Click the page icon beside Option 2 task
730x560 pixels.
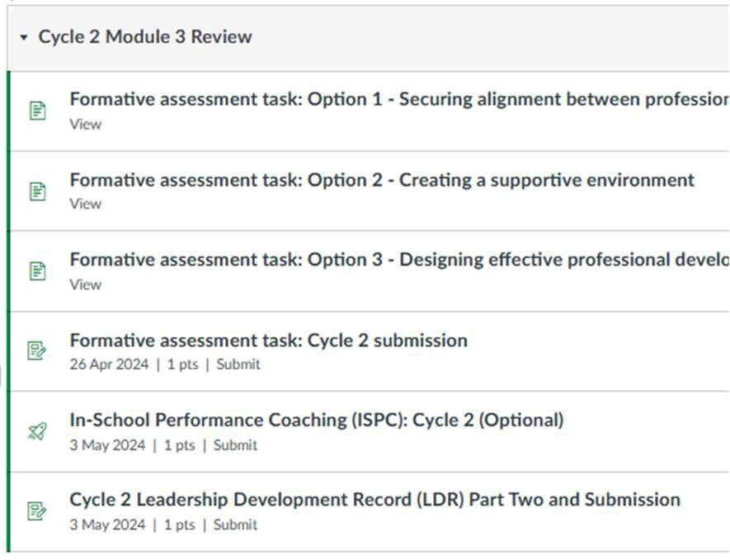tap(37, 191)
